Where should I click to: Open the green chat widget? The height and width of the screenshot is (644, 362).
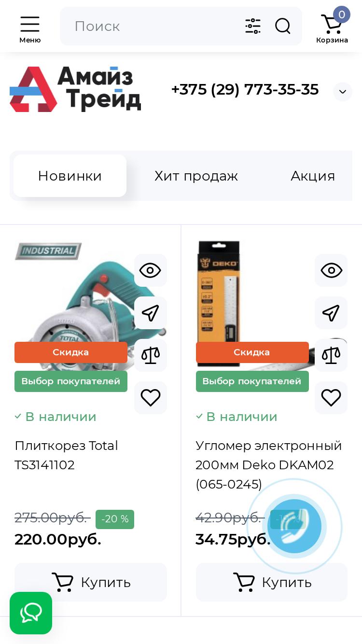[x=31, y=613]
